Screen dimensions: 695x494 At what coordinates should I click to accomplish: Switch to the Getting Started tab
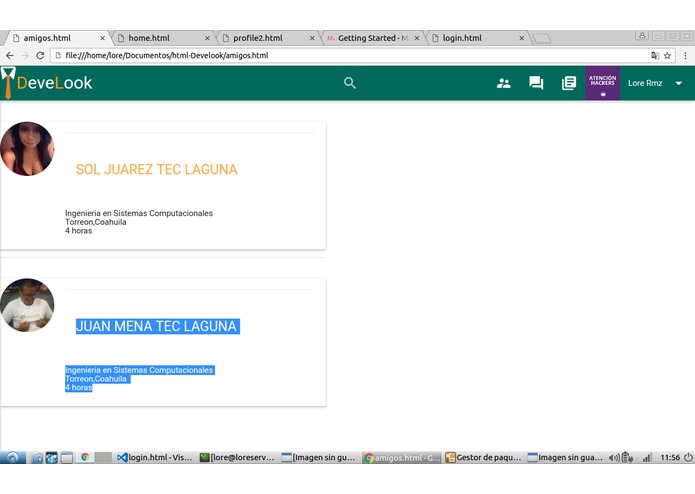tap(372, 38)
